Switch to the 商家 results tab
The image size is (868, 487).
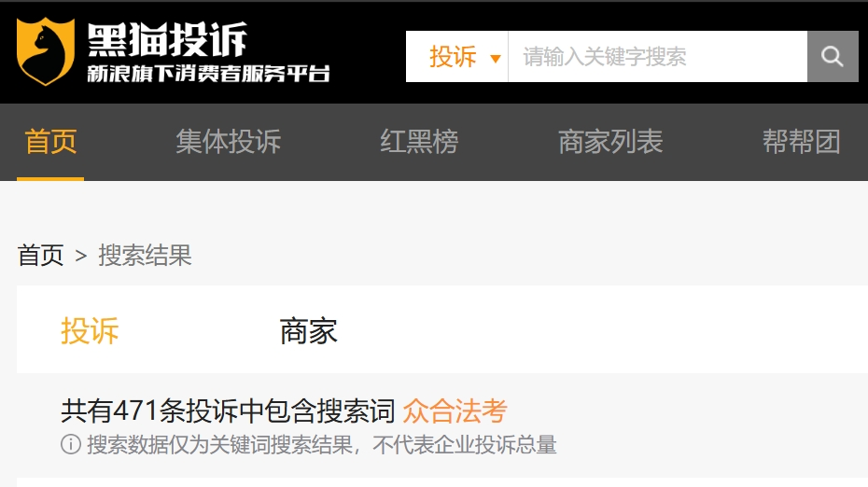click(x=308, y=331)
